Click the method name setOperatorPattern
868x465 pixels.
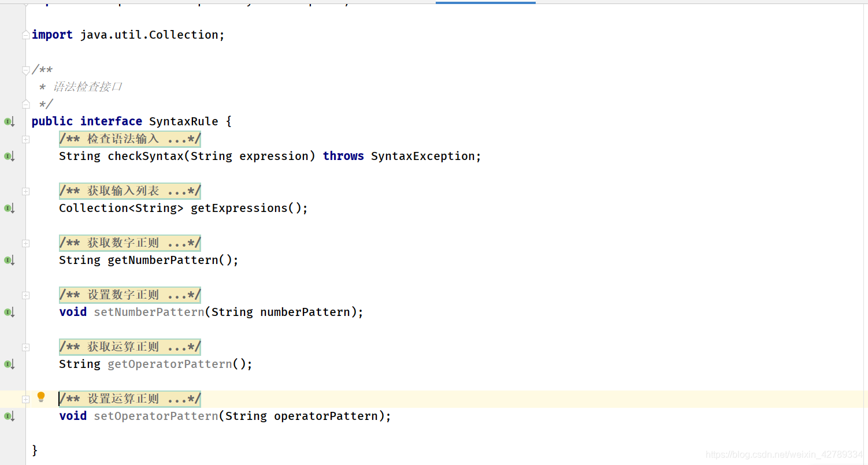point(156,416)
